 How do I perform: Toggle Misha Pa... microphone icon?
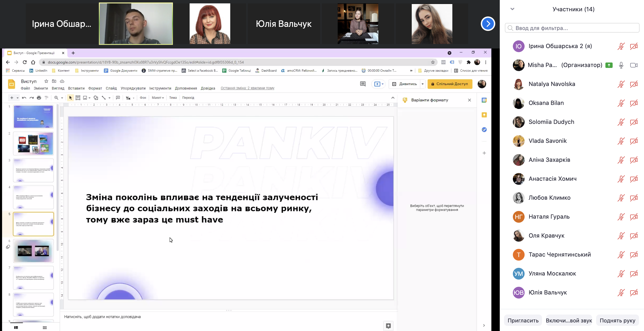tap(621, 65)
